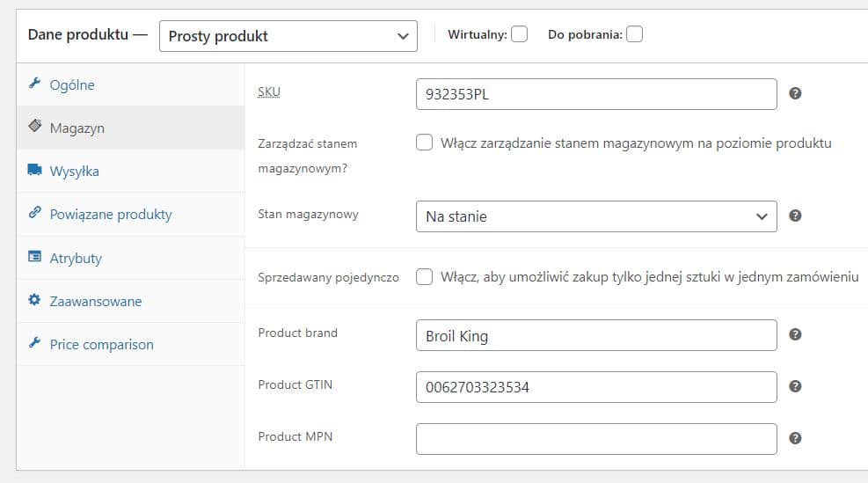Viewport: 868px width, 483px height.
Task: Click help icon next to Product GTIN
Action: [x=795, y=386]
